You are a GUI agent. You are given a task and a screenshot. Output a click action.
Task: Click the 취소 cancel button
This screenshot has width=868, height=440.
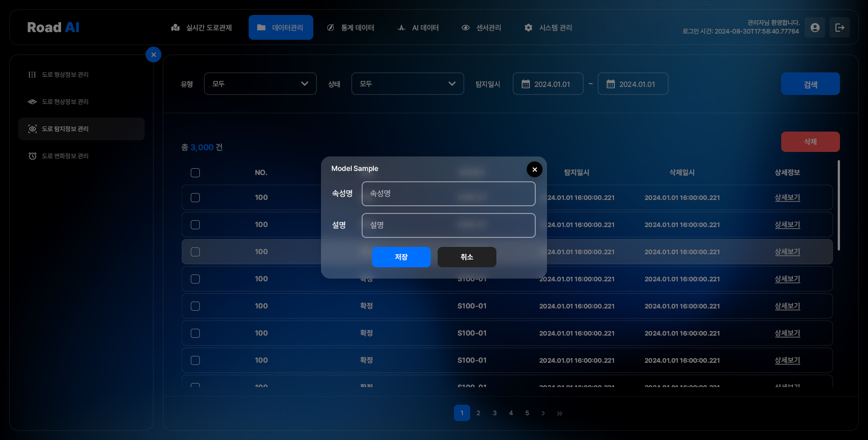(x=467, y=257)
